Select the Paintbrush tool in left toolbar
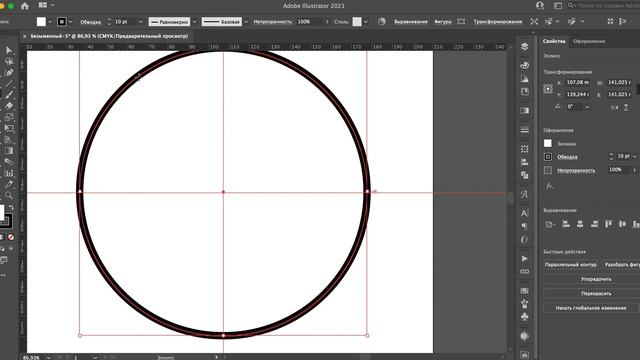The height and width of the screenshot is (360, 640). pyautogui.click(x=9, y=95)
